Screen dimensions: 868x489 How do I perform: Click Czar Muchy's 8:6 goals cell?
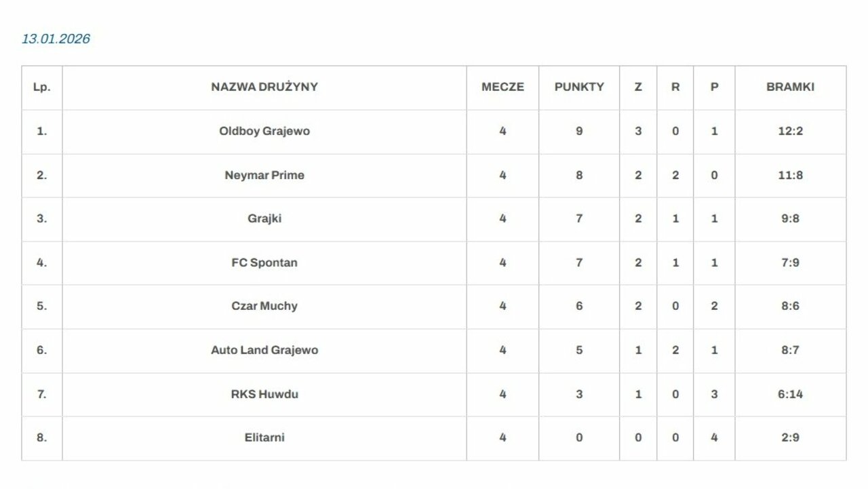[790, 306]
